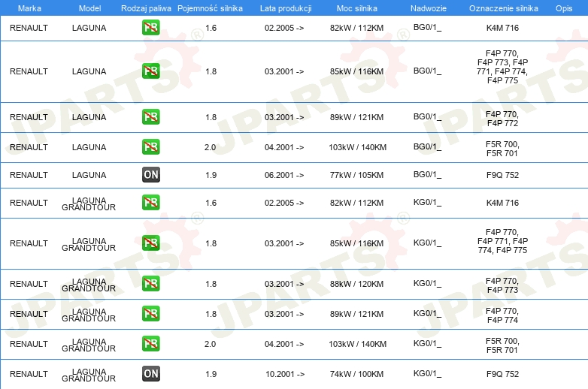Click 02.2005 -> in the KG0/1_ row
588x389 pixels.
tap(284, 203)
